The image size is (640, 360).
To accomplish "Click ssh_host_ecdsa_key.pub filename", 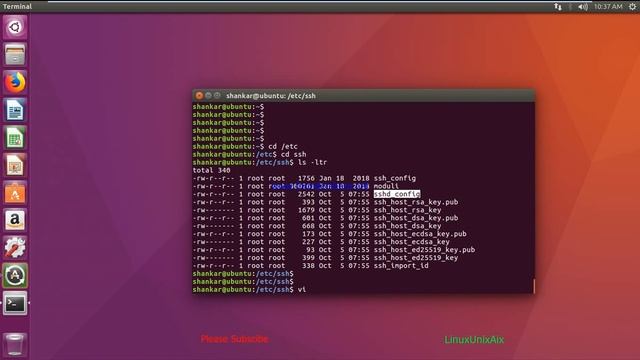I will (420, 234).
